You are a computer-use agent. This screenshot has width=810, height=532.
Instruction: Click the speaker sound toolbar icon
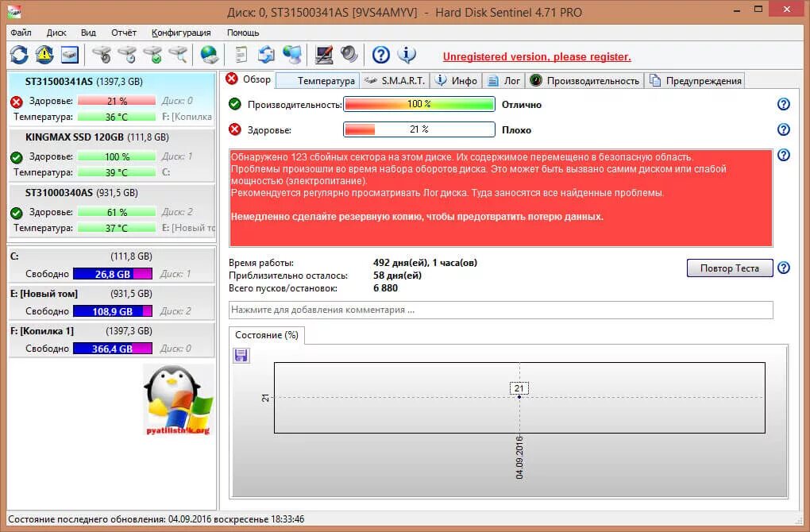349,55
